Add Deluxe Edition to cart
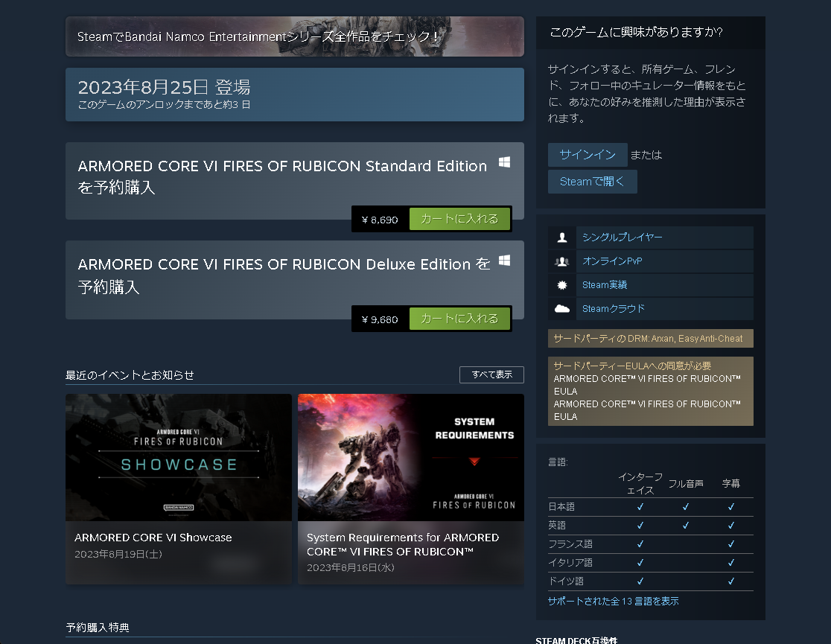 coord(459,318)
